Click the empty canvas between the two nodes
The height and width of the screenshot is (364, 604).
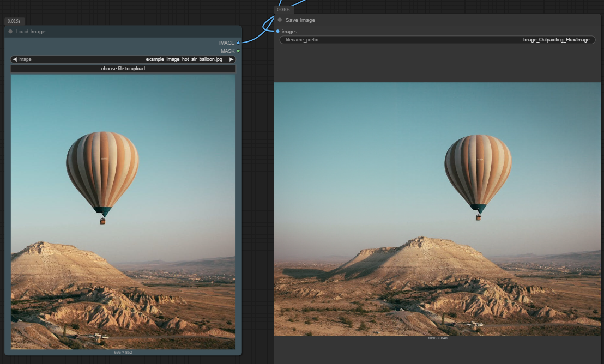(257, 191)
